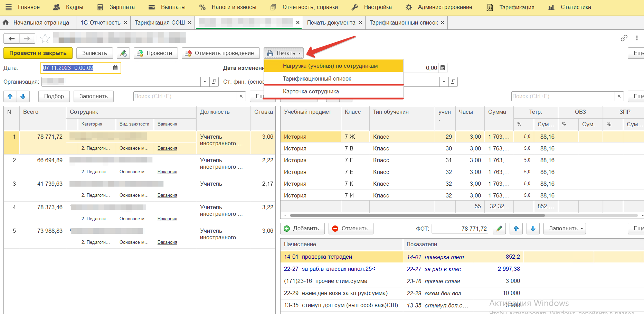This screenshot has width=644, height=314.
Task: Click the favorites star icon
Action: pyautogui.click(x=45, y=38)
